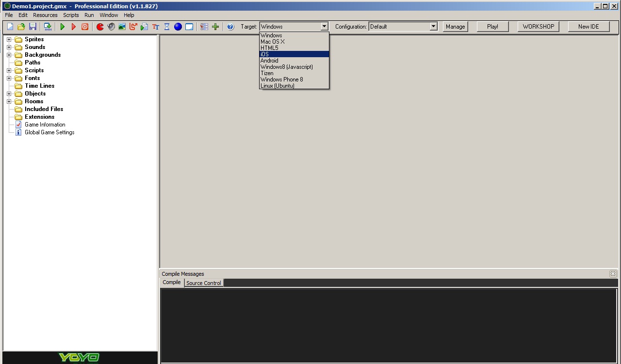Open help with the question mark icon
Viewport: 621px width, 364px height.
click(230, 27)
